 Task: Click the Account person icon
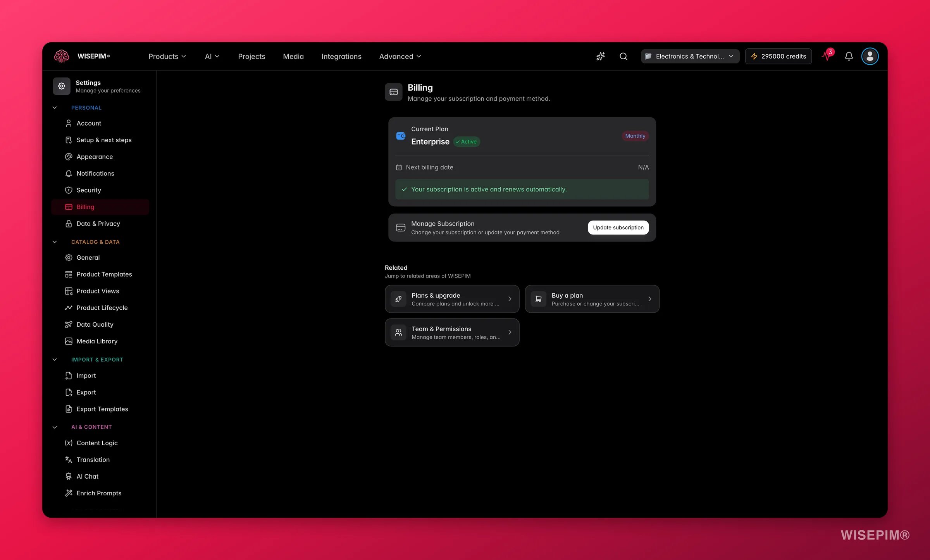69,123
